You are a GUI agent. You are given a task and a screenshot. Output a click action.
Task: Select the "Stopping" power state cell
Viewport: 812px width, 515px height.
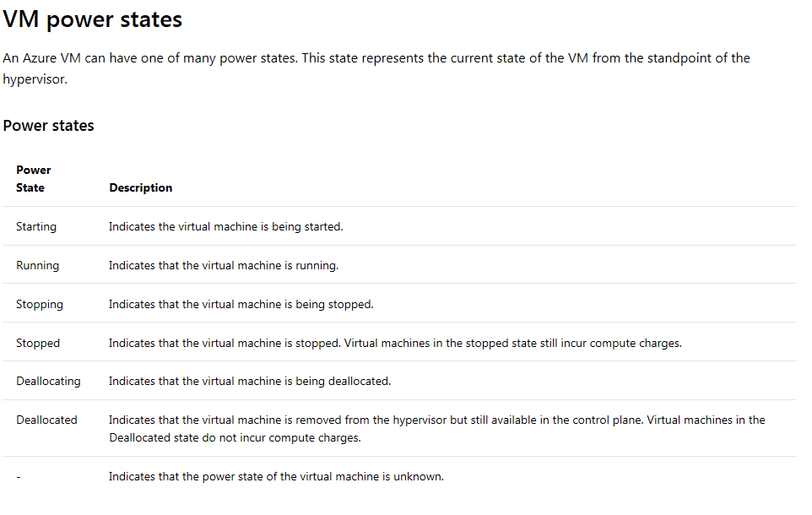tap(39, 304)
